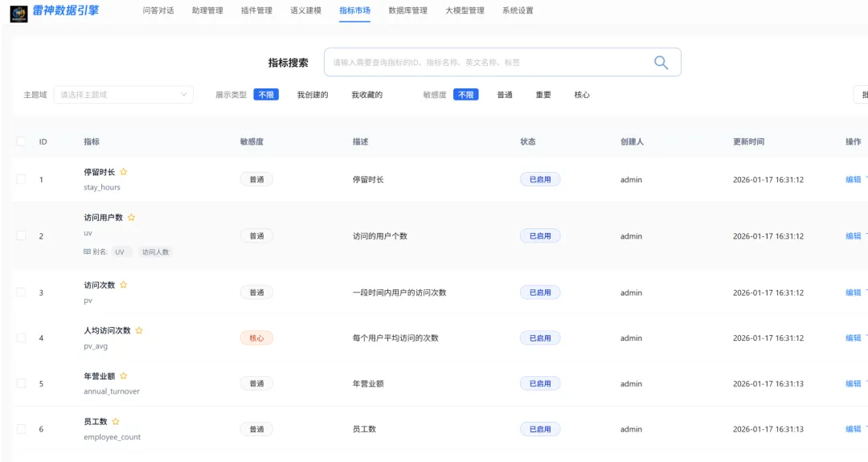Open the 问答对话 tab
Screen dimensions: 868x462
(158, 10)
